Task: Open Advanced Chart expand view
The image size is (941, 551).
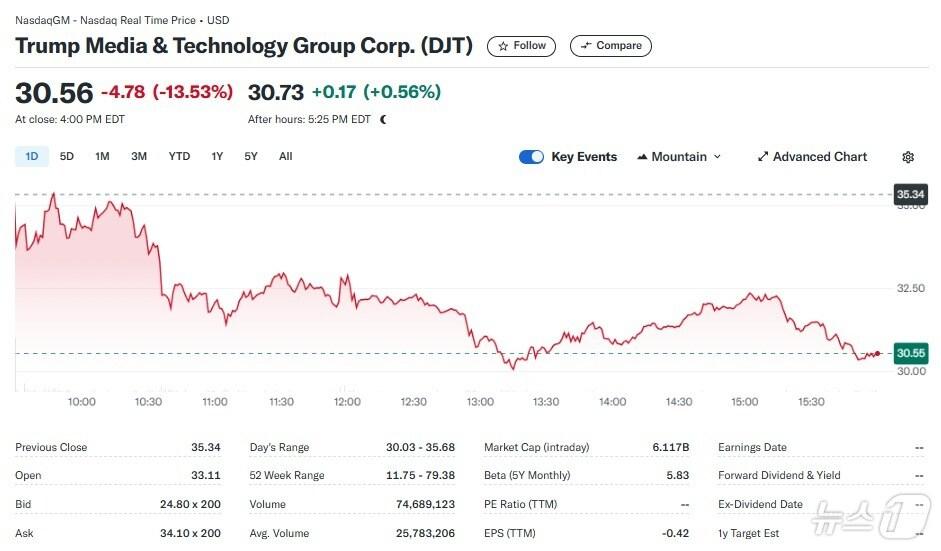Action: pos(812,157)
